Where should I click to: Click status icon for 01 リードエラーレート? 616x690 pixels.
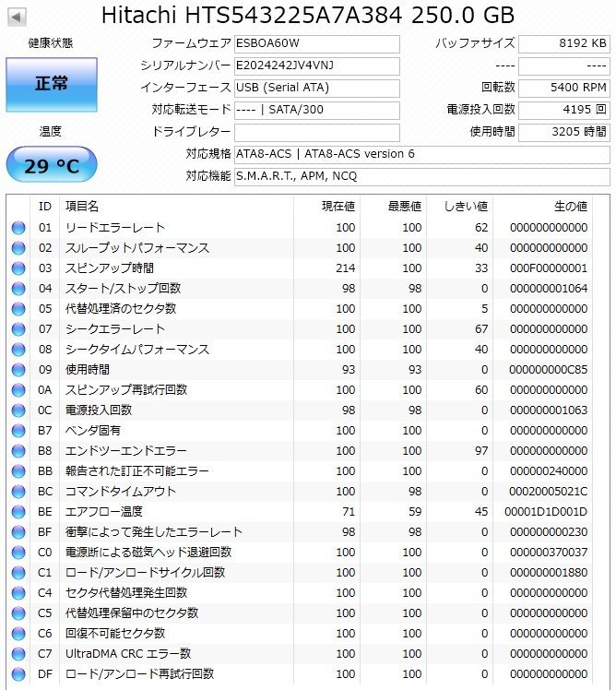point(18,228)
